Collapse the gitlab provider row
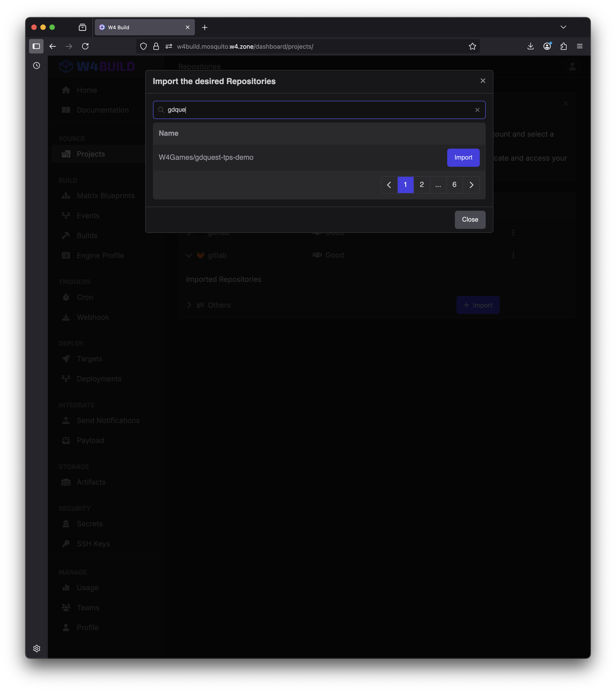Image resolution: width=616 pixels, height=692 pixels. tap(189, 255)
